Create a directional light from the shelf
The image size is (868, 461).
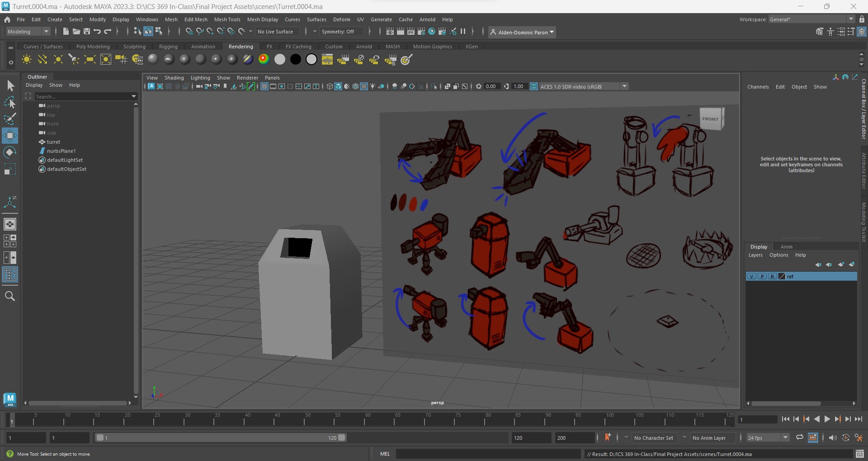coord(42,60)
